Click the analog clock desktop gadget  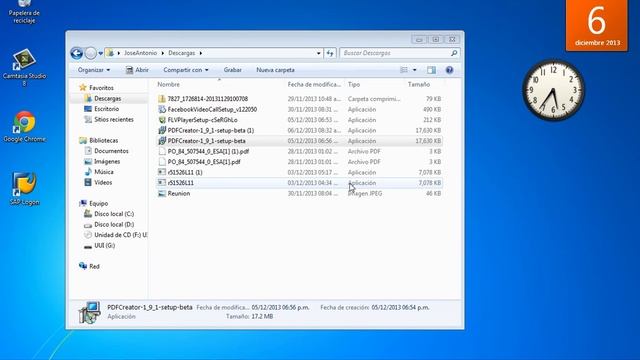coord(553,90)
